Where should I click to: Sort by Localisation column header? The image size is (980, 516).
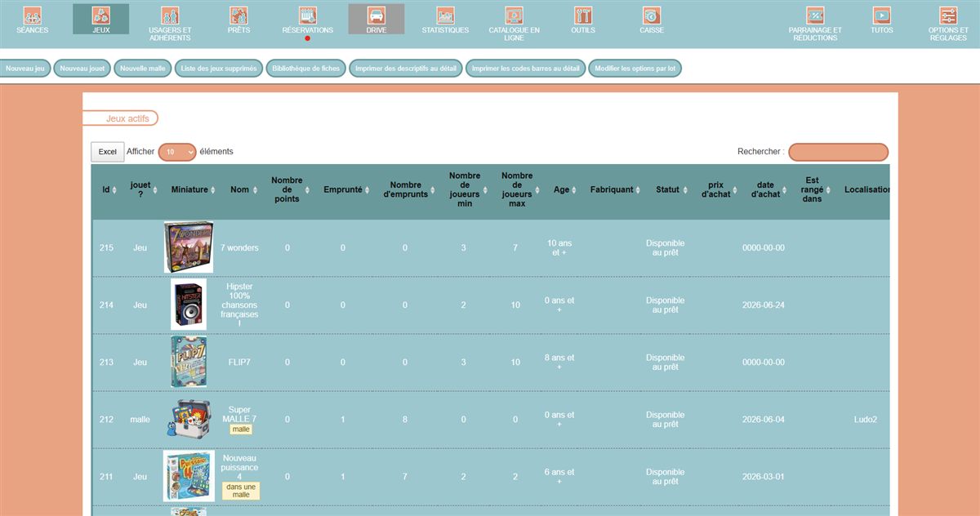point(866,189)
